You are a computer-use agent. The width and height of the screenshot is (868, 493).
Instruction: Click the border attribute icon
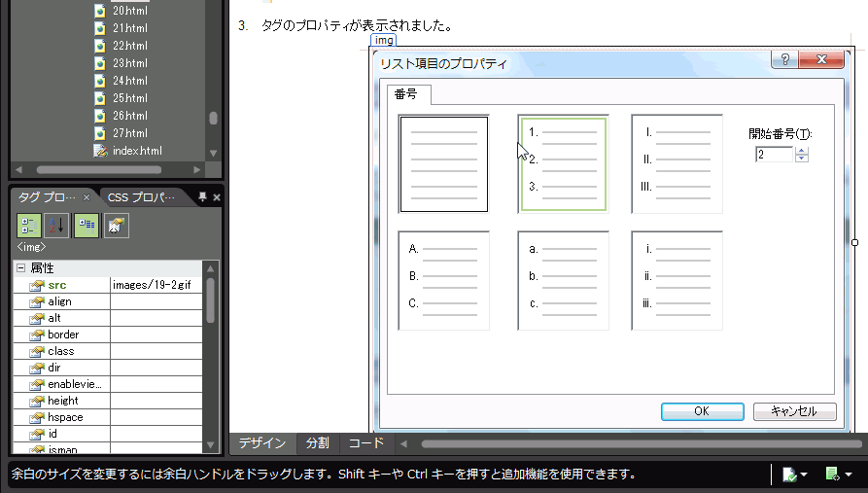tap(37, 335)
